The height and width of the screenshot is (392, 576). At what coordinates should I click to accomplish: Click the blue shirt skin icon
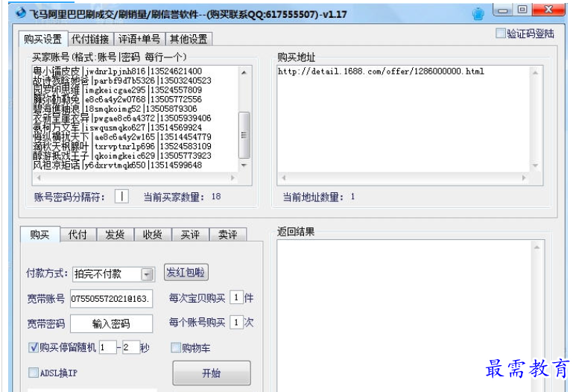pyautogui.click(x=478, y=14)
